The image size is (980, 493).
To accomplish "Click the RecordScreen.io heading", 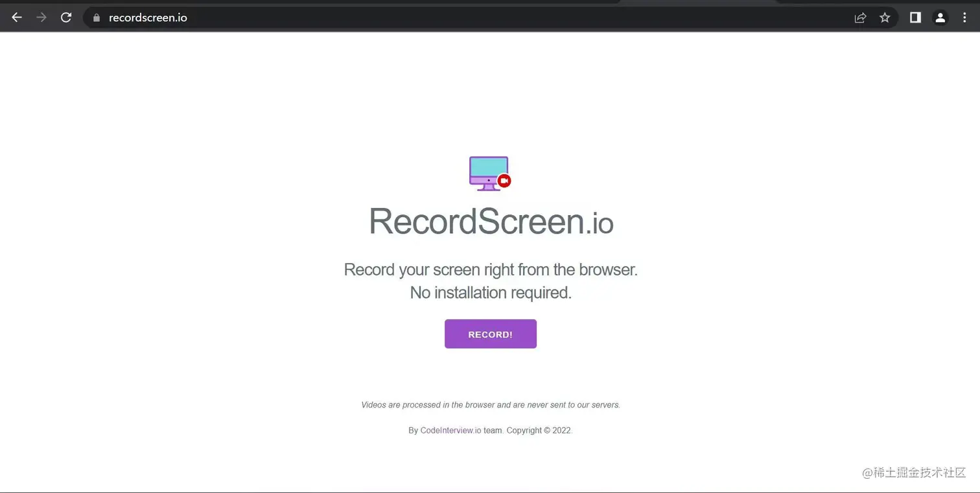I will pyautogui.click(x=491, y=221).
